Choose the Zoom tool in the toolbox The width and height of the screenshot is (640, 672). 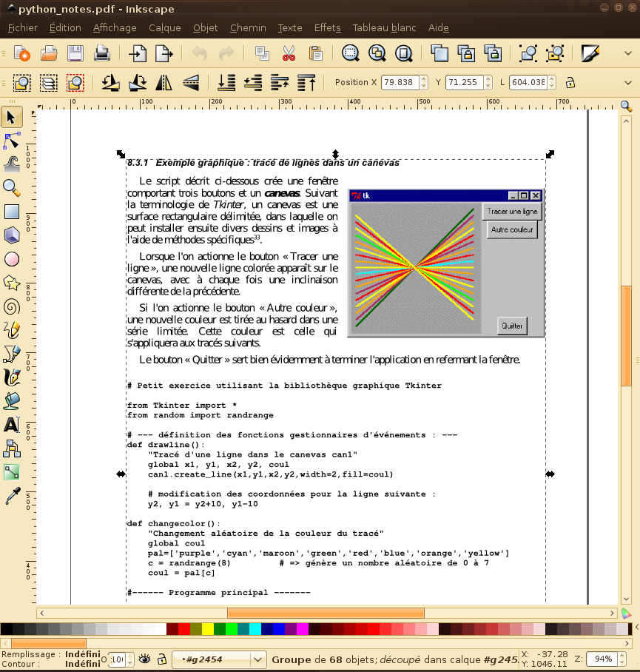pos(12,188)
